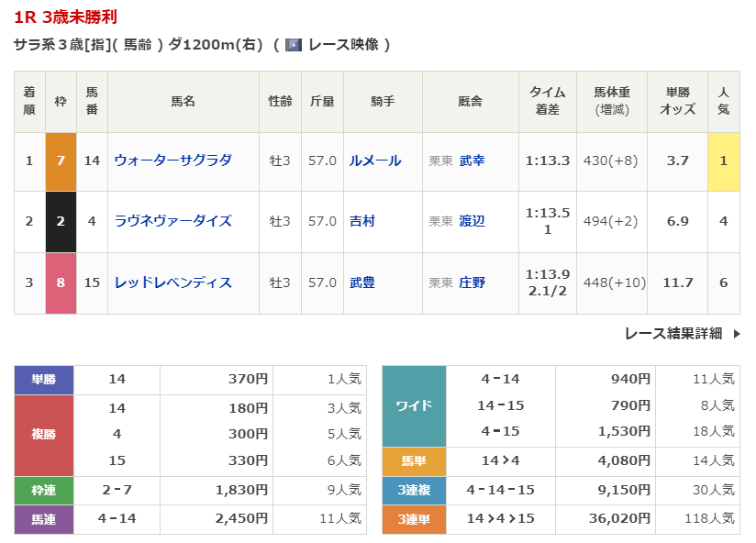
Task: Open horse ラヴネヴァーダイズ profile
Action: pos(172,221)
